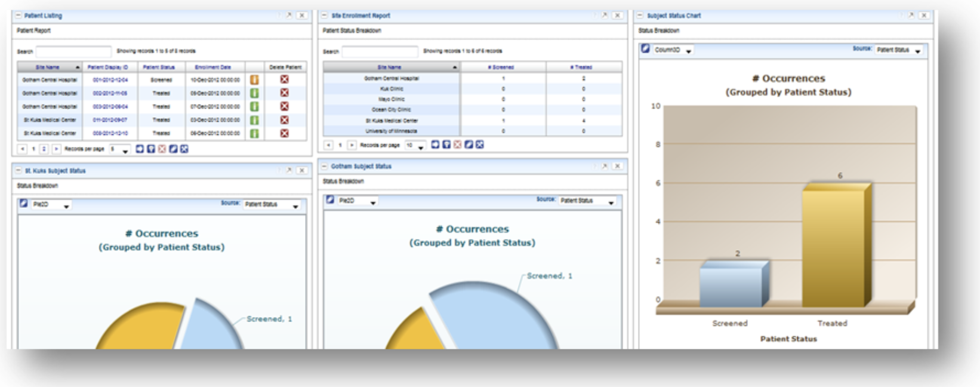Sort Patient Listing by Site Name column
Screen dimensions: 980x387
pyautogui.click(x=50, y=67)
